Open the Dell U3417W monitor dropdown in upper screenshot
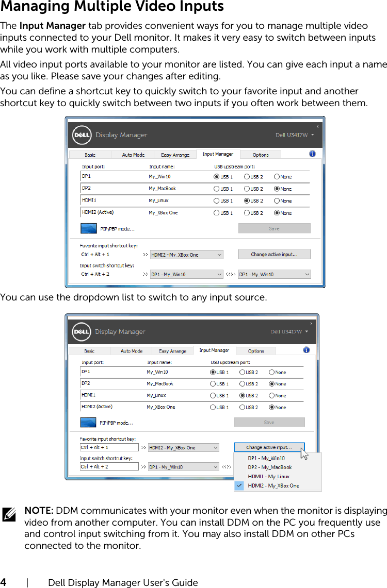 pyautogui.click(x=295, y=135)
